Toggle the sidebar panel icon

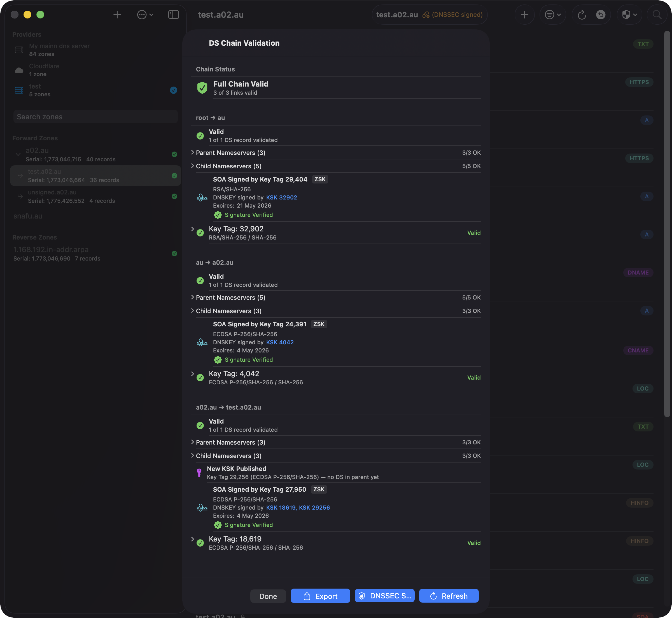[x=173, y=15]
